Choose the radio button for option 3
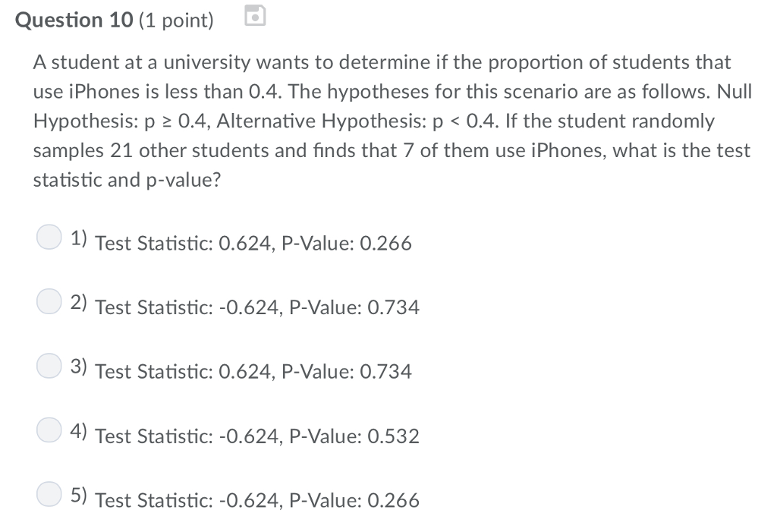 pyautogui.click(x=49, y=365)
